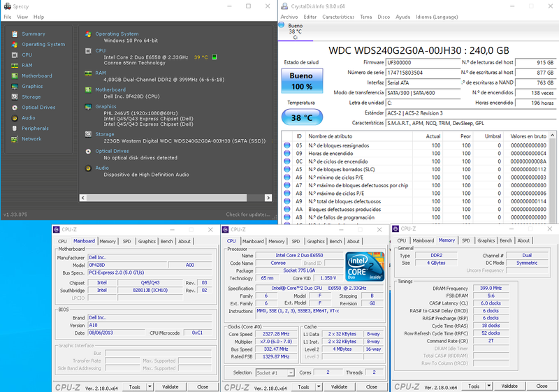
Task: Click disk C: status icon in CrystalDiskInfo
Action: click(282, 25)
